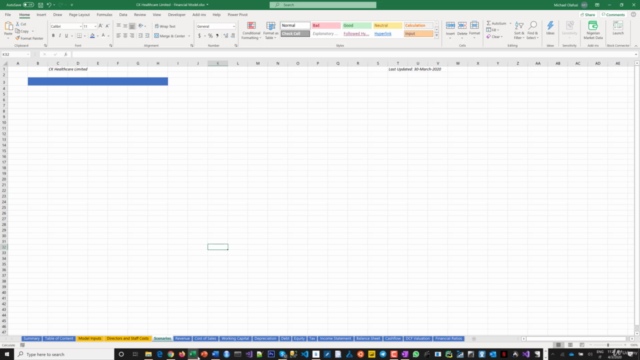Click the Copy command
The image size is (640, 360).
pos(22,31)
